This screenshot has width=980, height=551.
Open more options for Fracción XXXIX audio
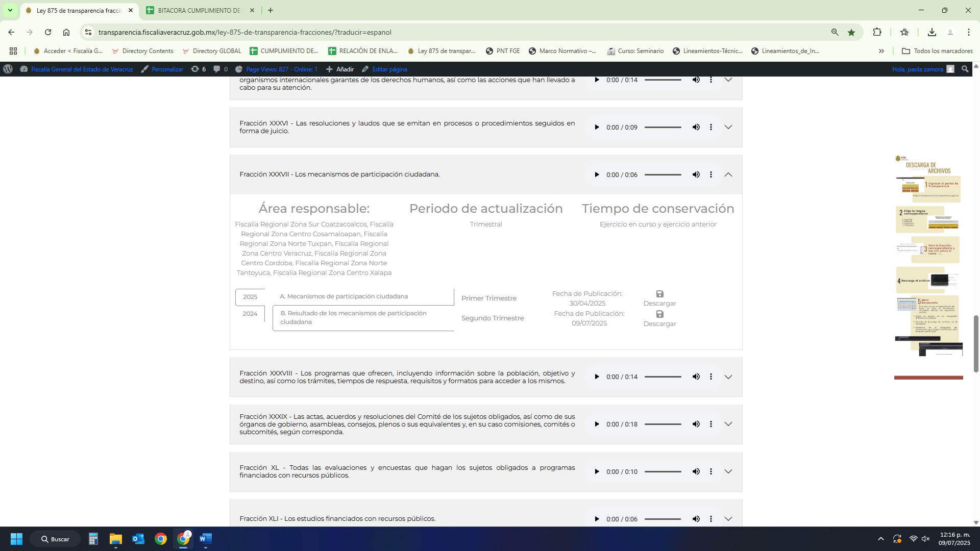(x=710, y=424)
